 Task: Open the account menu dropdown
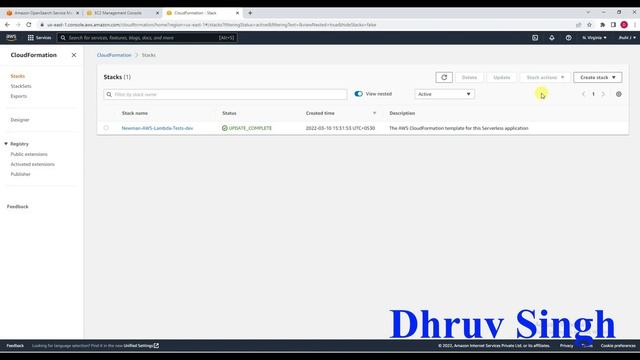(627, 38)
